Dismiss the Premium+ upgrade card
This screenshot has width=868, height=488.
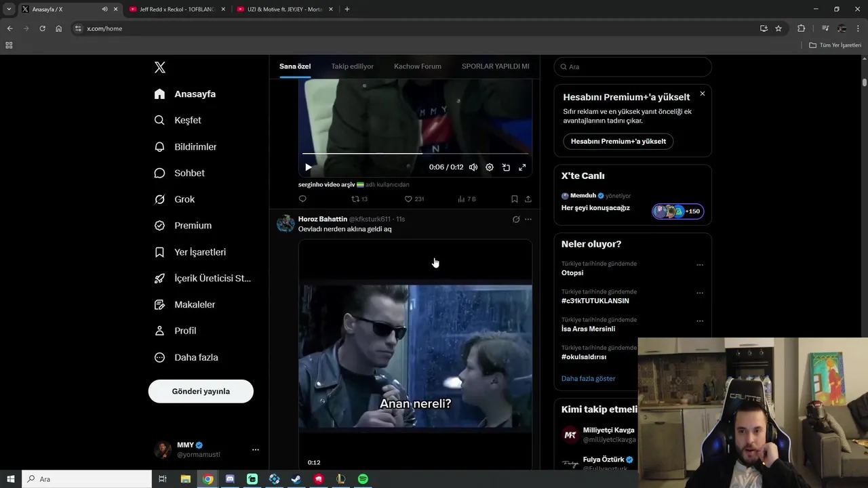(x=703, y=94)
